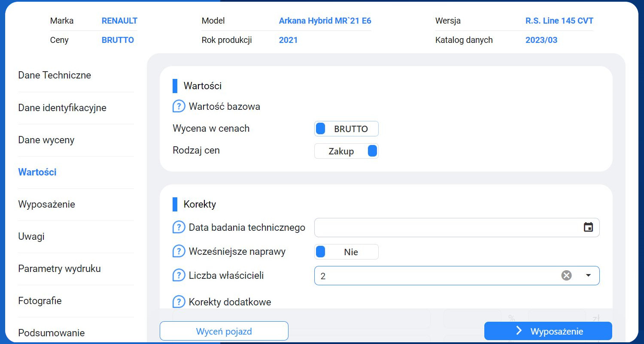Image resolution: width=644 pixels, height=344 pixels.
Task: Click help icon beside Liczba właścicieli
Action: pyautogui.click(x=179, y=275)
